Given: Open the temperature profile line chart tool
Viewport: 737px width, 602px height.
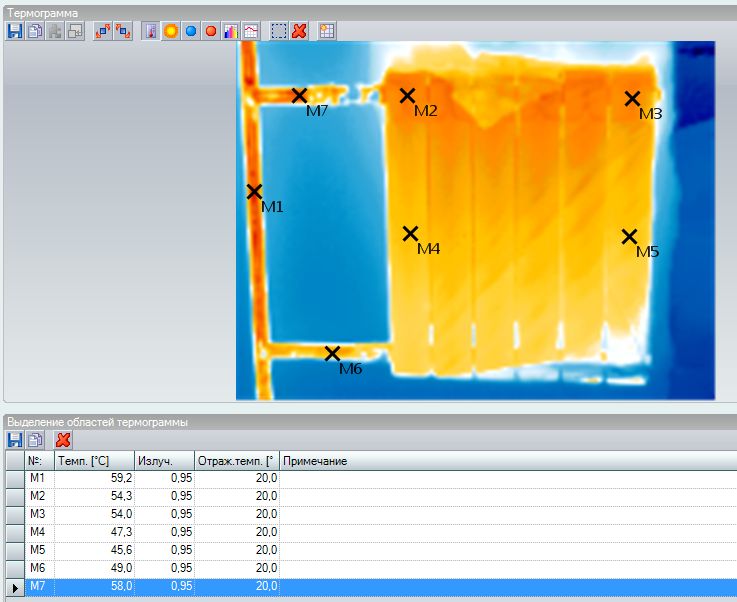Looking at the screenshot, I should coord(251,31).
